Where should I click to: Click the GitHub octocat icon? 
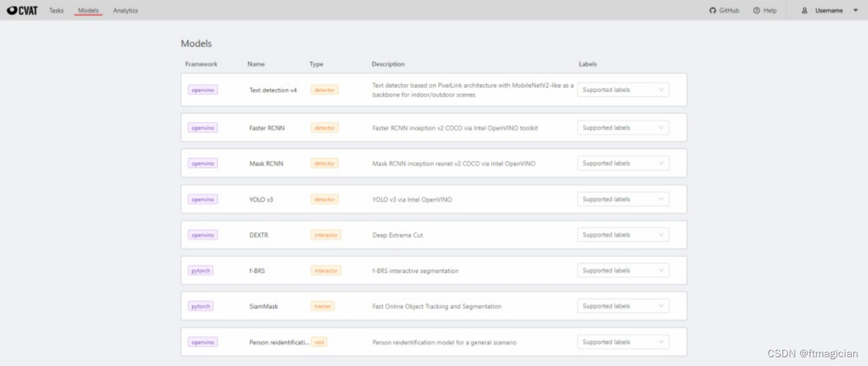(x=712, y=11)
